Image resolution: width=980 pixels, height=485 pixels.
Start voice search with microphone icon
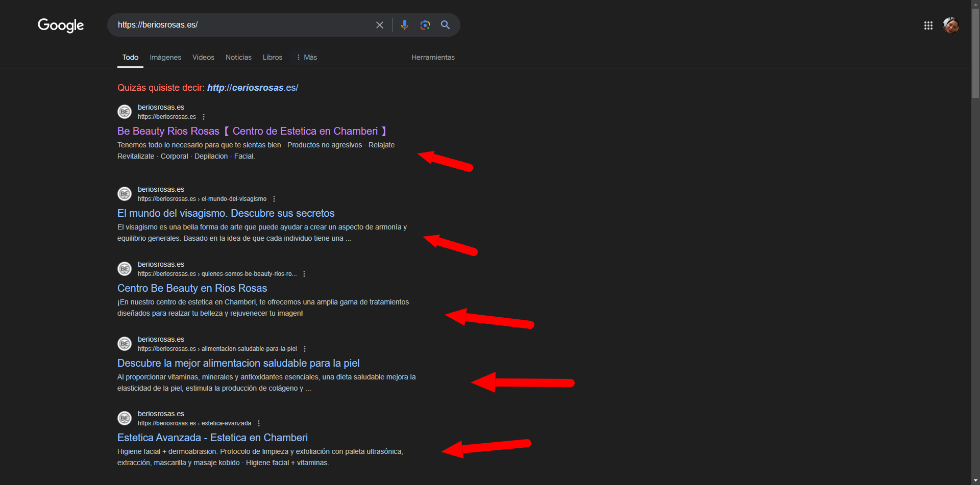point(405,25)
